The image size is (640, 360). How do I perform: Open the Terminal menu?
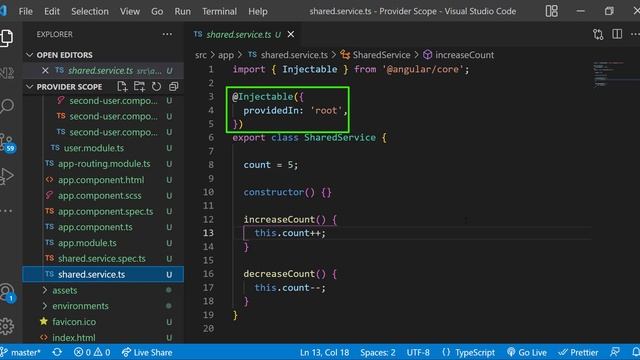pos(219,11)
